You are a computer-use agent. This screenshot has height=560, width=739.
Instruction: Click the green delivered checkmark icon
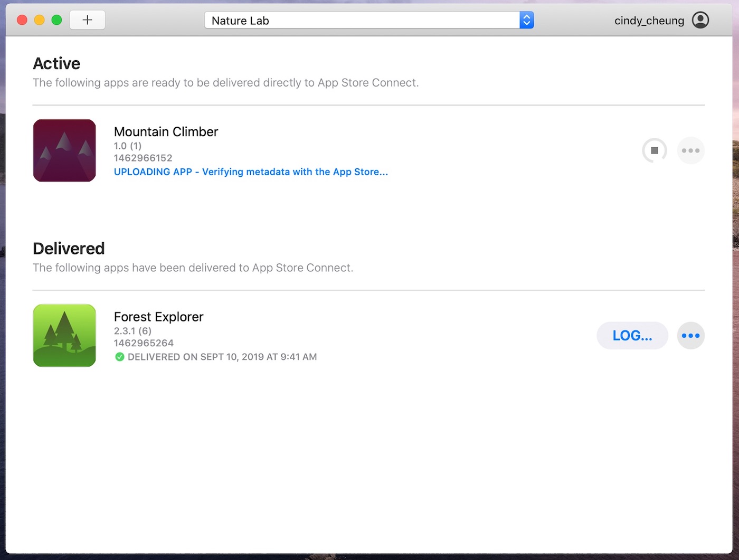click(120, 357)
